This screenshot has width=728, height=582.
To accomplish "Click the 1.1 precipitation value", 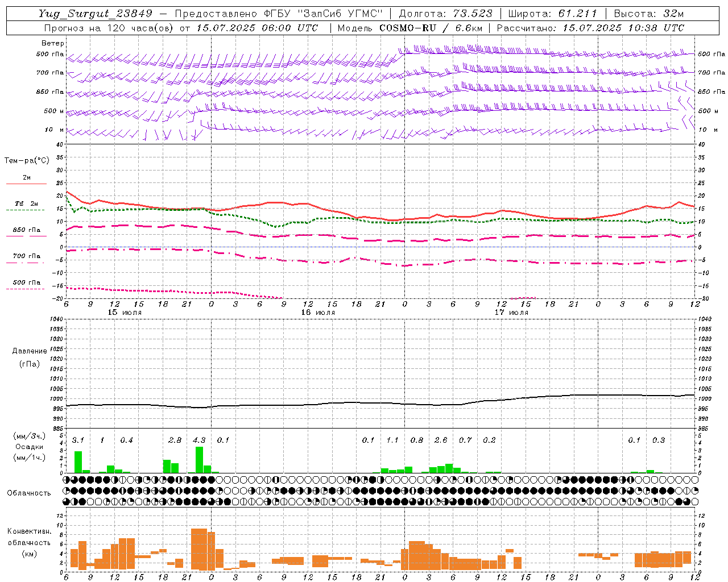I will click(392, 440).
